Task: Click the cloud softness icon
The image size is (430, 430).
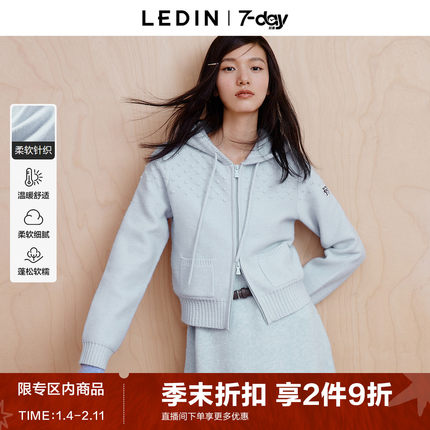Action: (33, 217)
